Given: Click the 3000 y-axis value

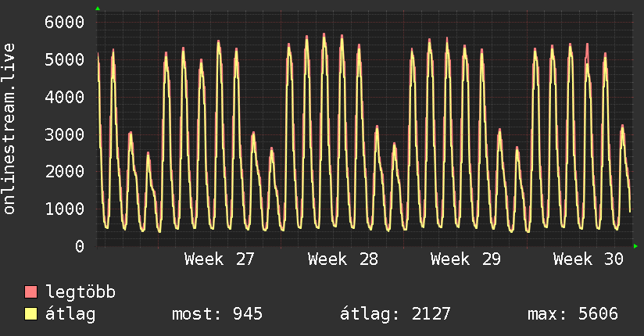Looking at the screenshot, I should (65, 134).
